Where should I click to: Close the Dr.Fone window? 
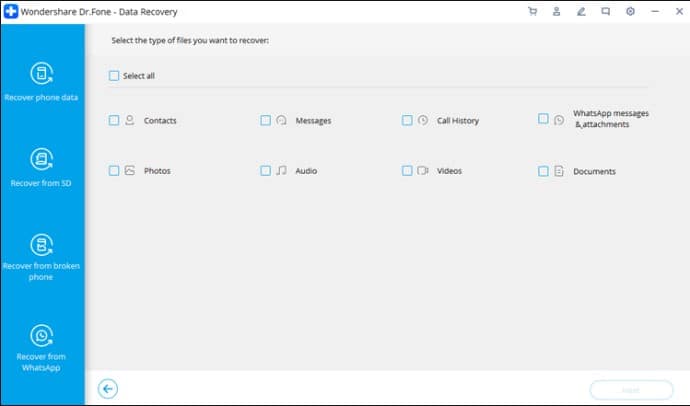coord(679,11)
